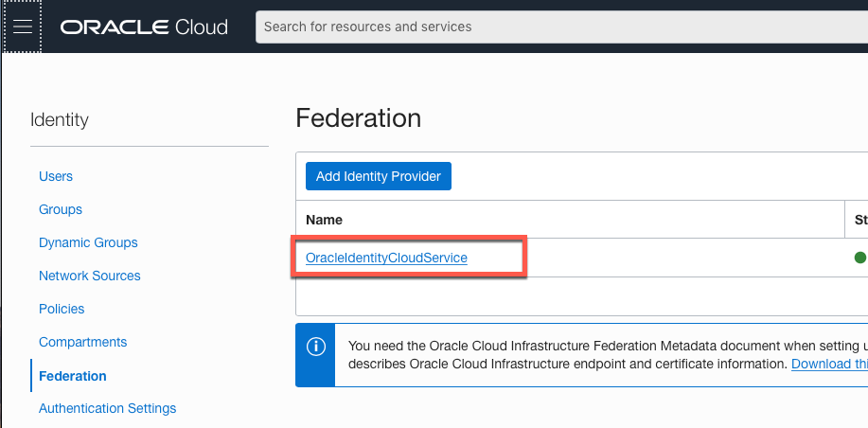Select the active Federation sidebar item

tap(73, 376)
